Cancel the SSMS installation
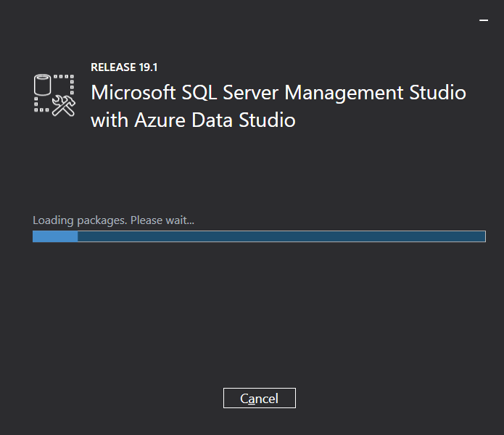The image size is (504, 435). pos(260,398)
